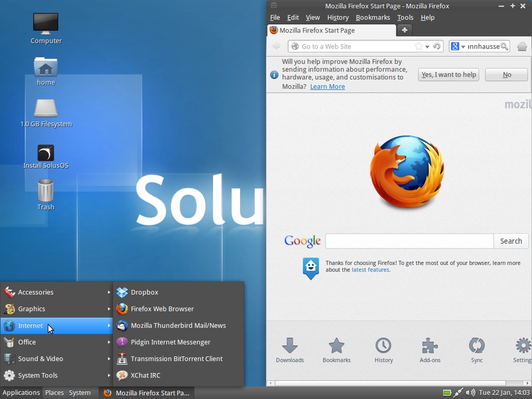Open Add-ons from the start page
The width and height of the screenshot is (532, 399).
pos(430,350)
